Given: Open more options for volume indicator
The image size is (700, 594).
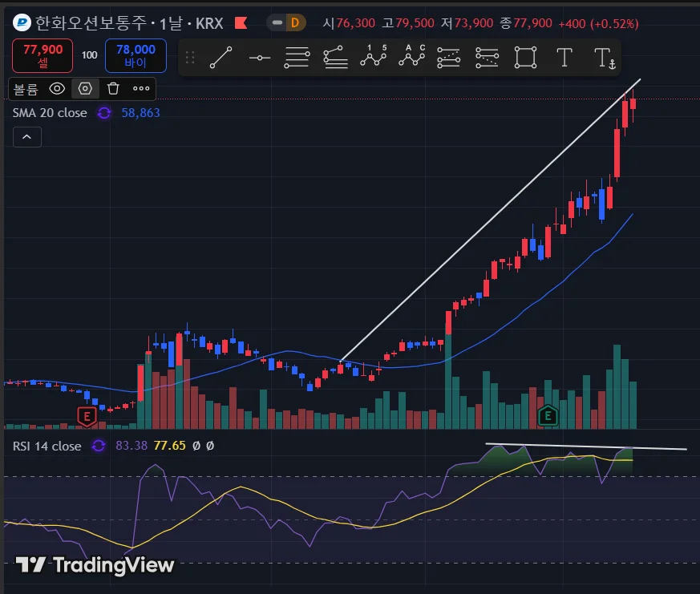Looking at the screenshot, I should click(141, 88).
